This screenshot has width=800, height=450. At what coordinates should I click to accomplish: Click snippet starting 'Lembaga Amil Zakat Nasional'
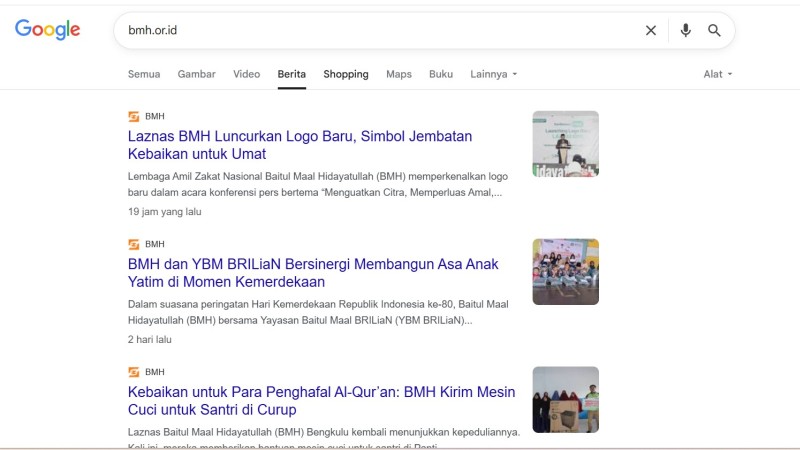coord(318,184)
